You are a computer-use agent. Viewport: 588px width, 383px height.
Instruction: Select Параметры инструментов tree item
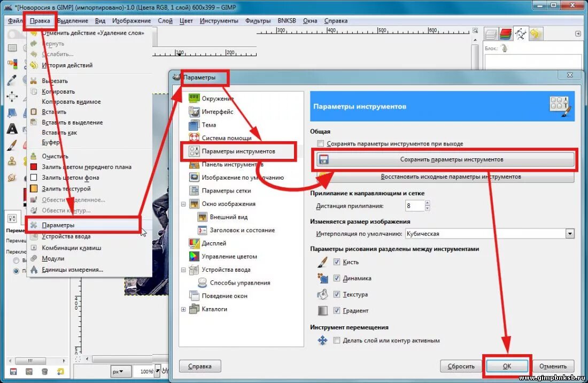tap(238, 151)
